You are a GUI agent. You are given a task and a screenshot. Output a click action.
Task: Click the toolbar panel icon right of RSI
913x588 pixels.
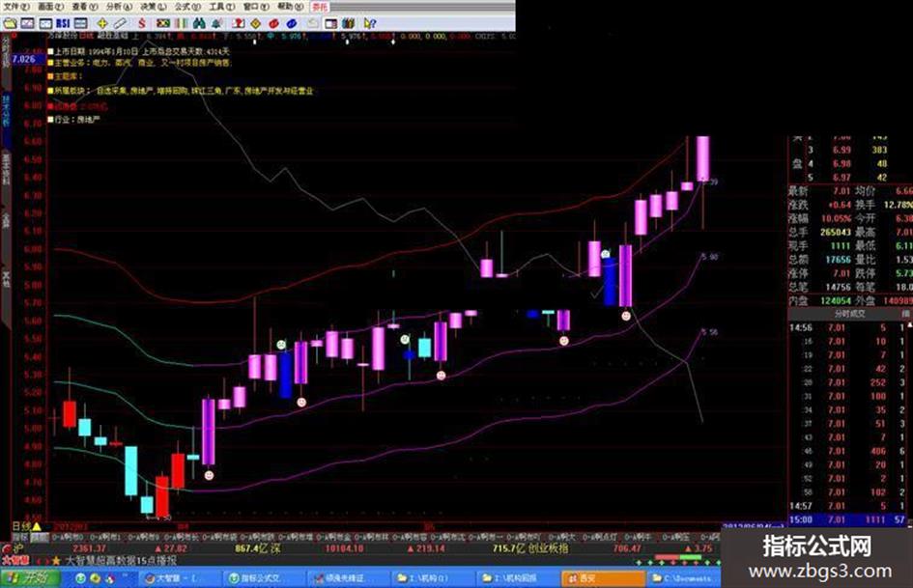(x=81, y=23)
